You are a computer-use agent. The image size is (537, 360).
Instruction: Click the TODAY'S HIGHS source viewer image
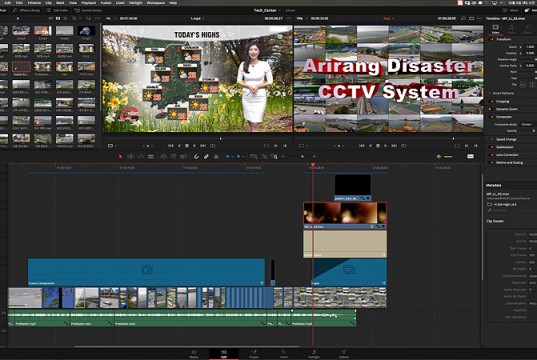pyautogui.click(x=197, y=78)
